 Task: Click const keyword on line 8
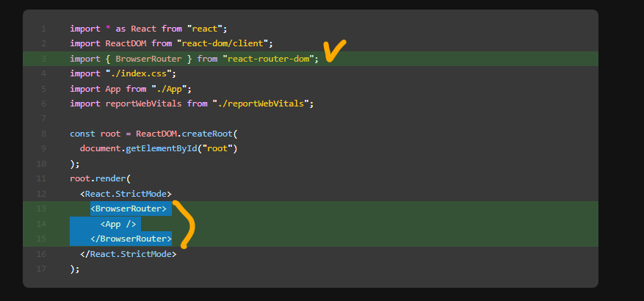(82, 134)
